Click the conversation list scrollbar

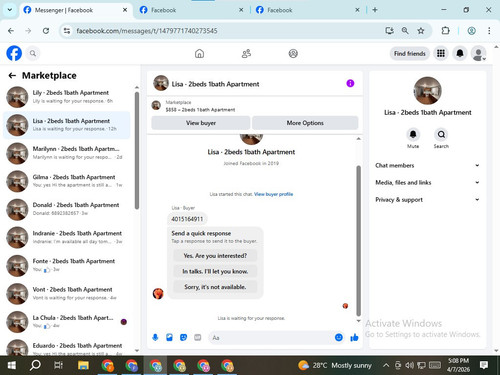point(137,150)
